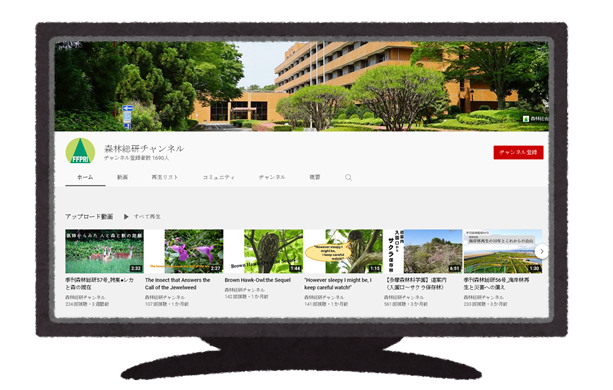Click the play-all triangle icon
This screenshot has width=613, height=390.
point(126,216)
